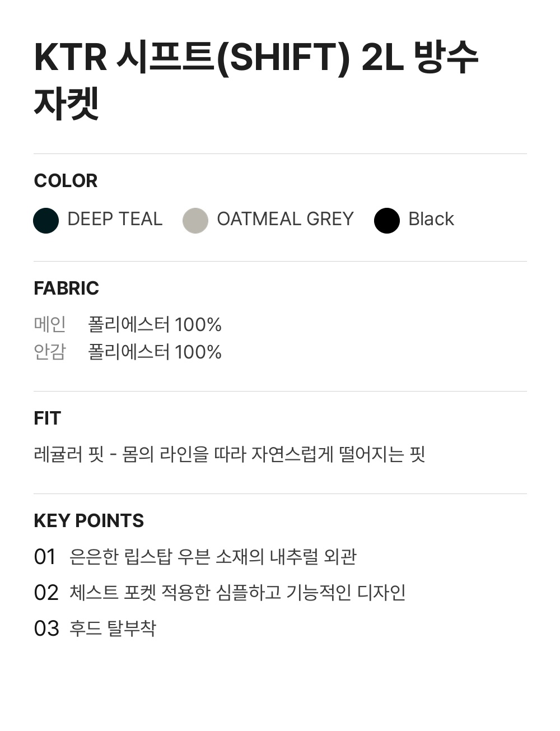Screen dimensions: 560x731
Task: Click the 01 key point number
Action: [x=45, y=557]
